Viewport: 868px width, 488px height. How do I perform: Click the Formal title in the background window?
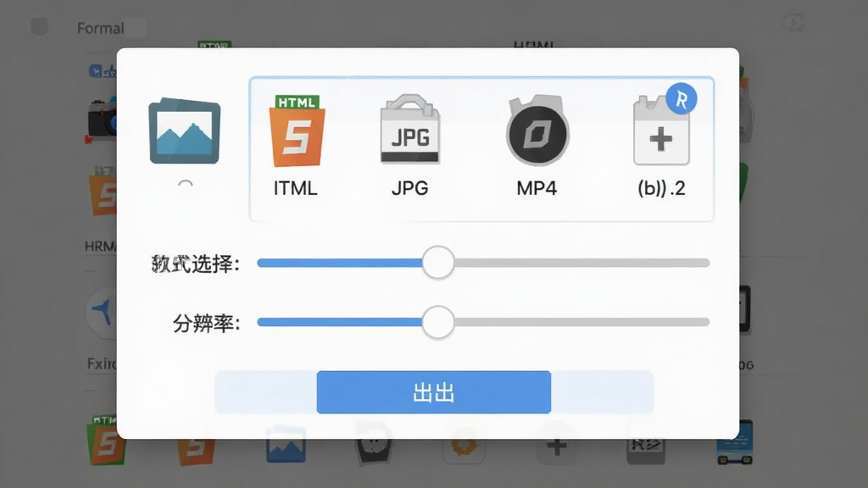[x=100, y=28]
